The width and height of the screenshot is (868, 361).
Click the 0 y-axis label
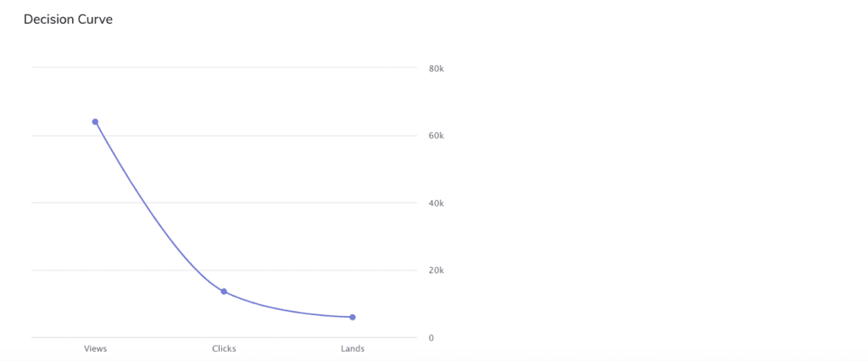431,338
